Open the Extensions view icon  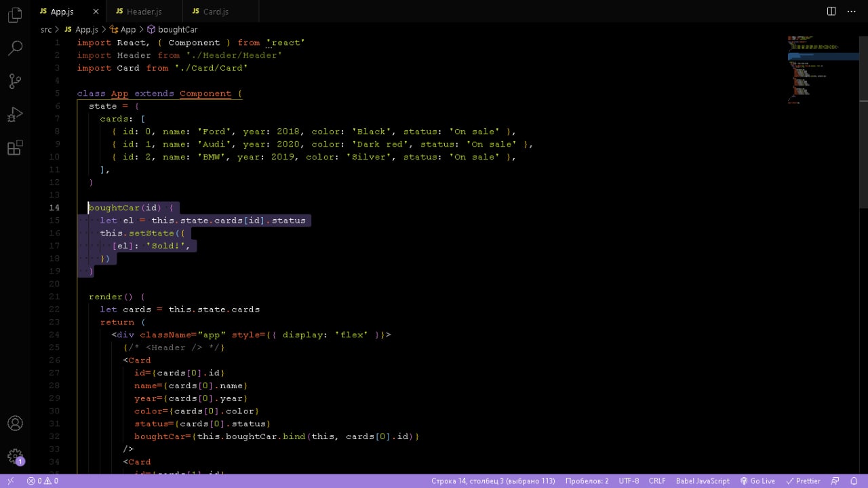15,148
